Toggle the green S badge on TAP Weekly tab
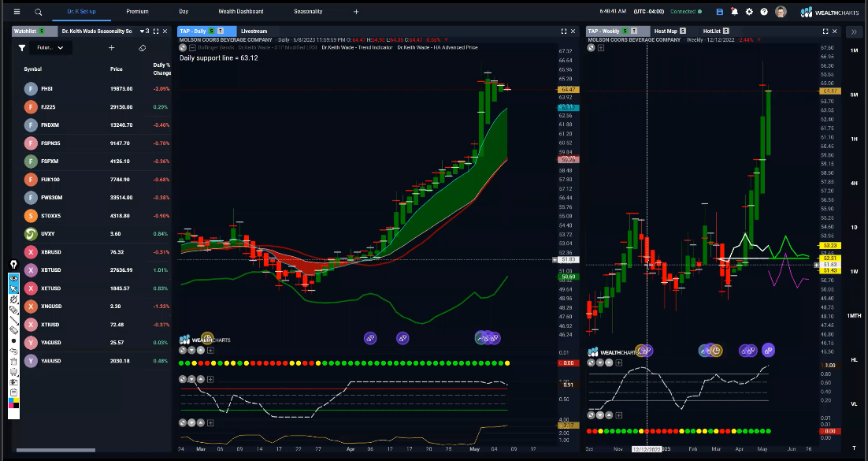The image size is (868, 461). (x=625, y=32)
